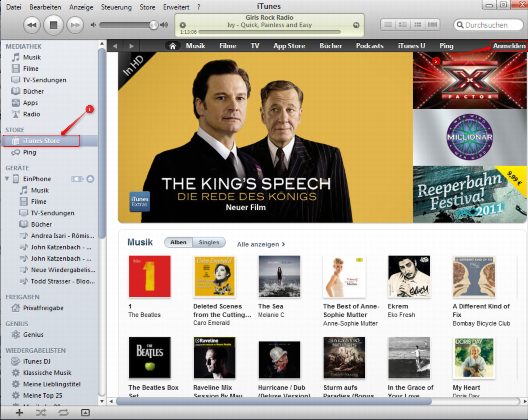Adjust the volume slider knob
This screenshot has width=528, height=420.
tap(154, 25)
